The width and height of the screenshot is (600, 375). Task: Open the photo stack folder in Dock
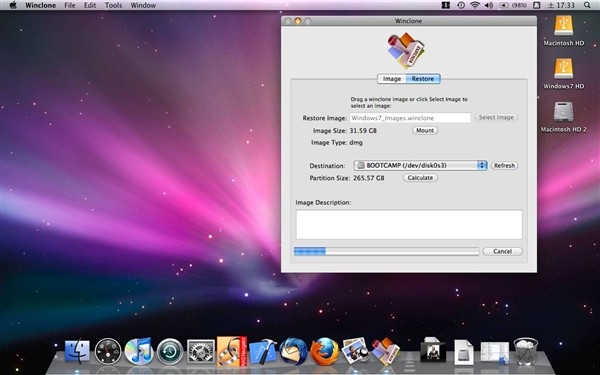[x=433, y=350]
